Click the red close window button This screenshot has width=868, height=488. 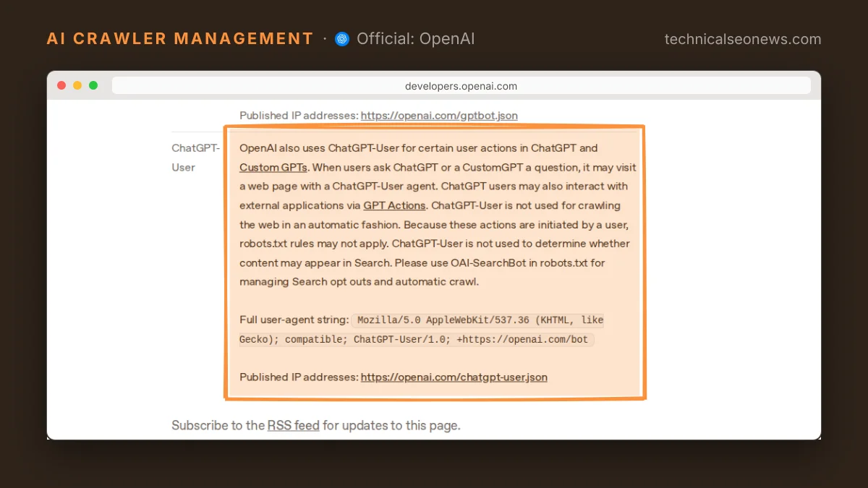tap(61, 85)
